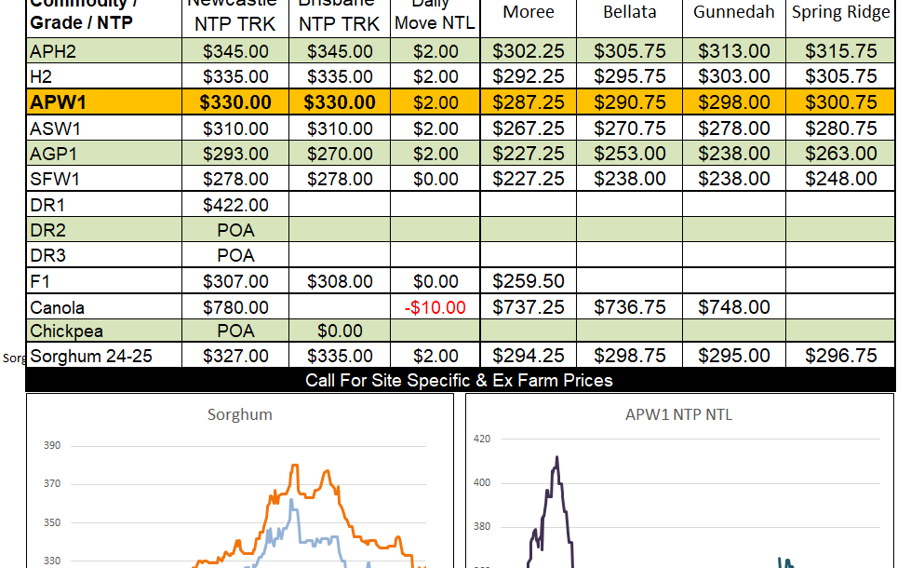This screenshot has height=568, width=924.
Task: Select APH2 Spring Ridge price $315.75
Action: coord(840,52)
